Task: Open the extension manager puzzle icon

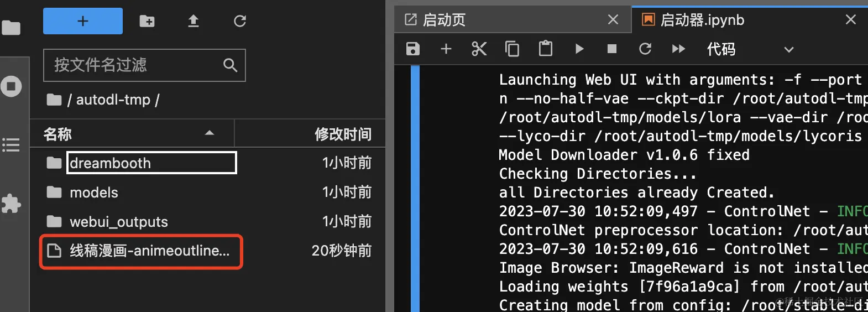Action: [11, 204]
